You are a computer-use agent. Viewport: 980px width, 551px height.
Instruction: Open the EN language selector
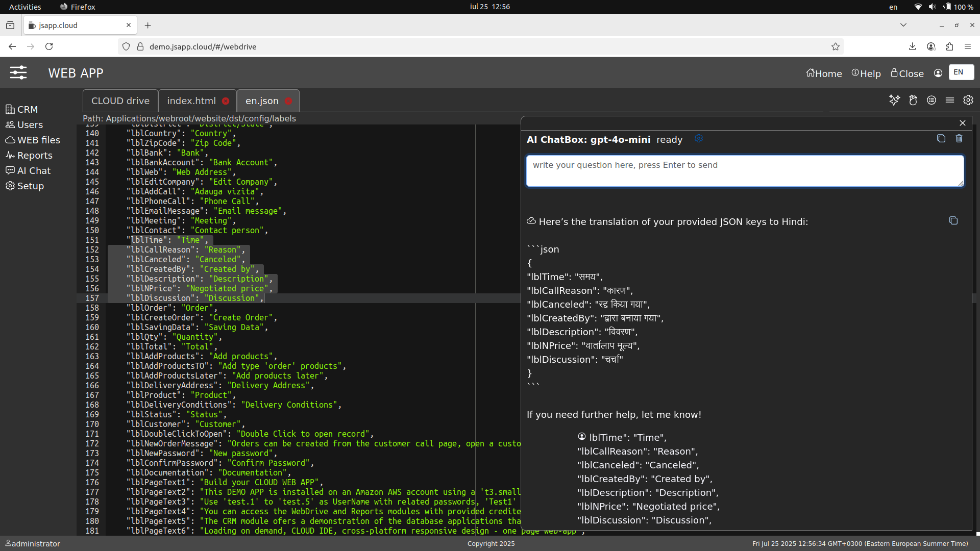(961, 72)
